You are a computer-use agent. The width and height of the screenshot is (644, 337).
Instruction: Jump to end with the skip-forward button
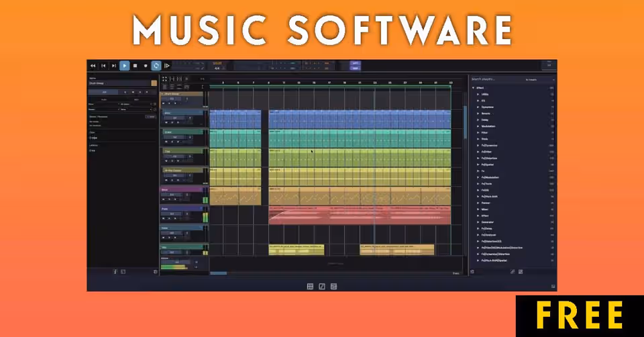click(114, 66)
